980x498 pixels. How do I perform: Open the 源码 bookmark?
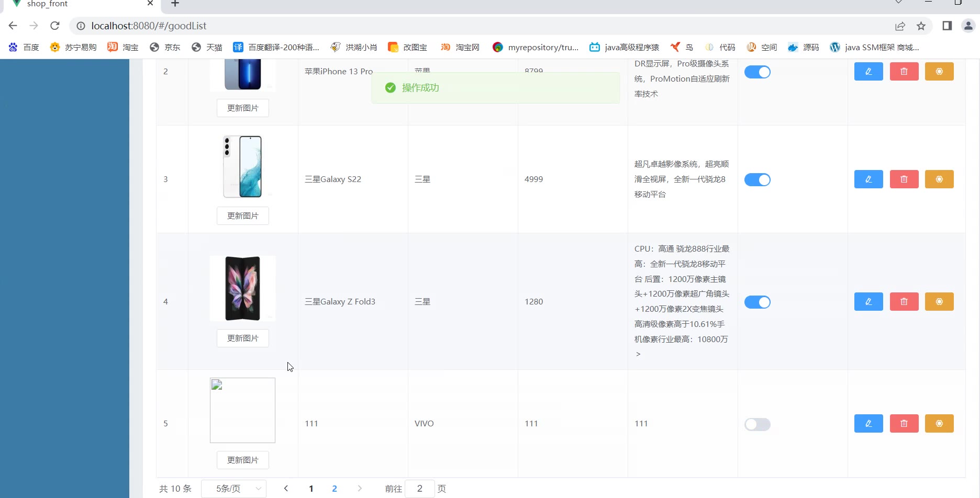click(x=804, y=48)
